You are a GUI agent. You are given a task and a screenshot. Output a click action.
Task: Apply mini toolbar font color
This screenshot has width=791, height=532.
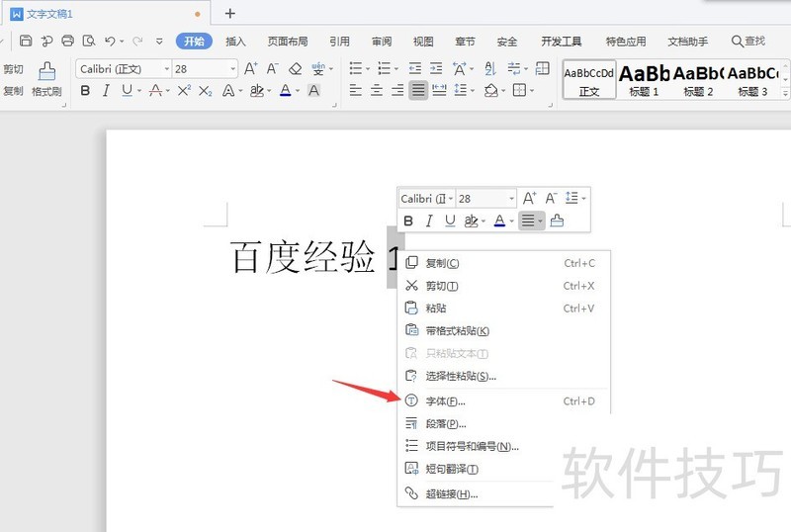point(499,222)
